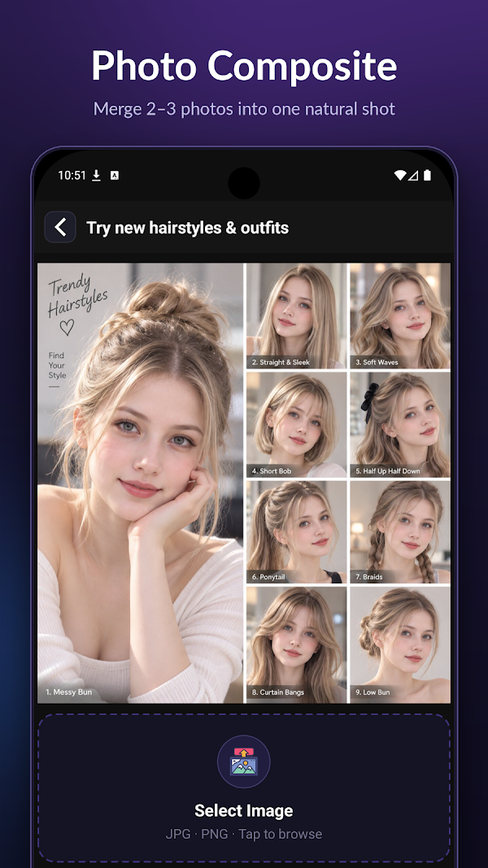This screenshot has width=488, height=868.
Task: Tap the heart doodle under Trendy Hairstyles
Action: pos(67,327)
